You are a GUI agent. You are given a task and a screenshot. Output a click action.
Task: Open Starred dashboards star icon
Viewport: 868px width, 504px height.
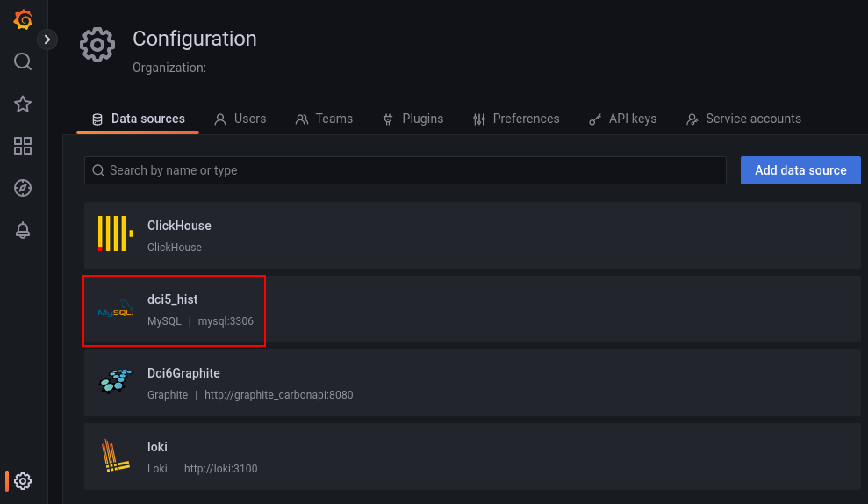click(x=23, y=104)
